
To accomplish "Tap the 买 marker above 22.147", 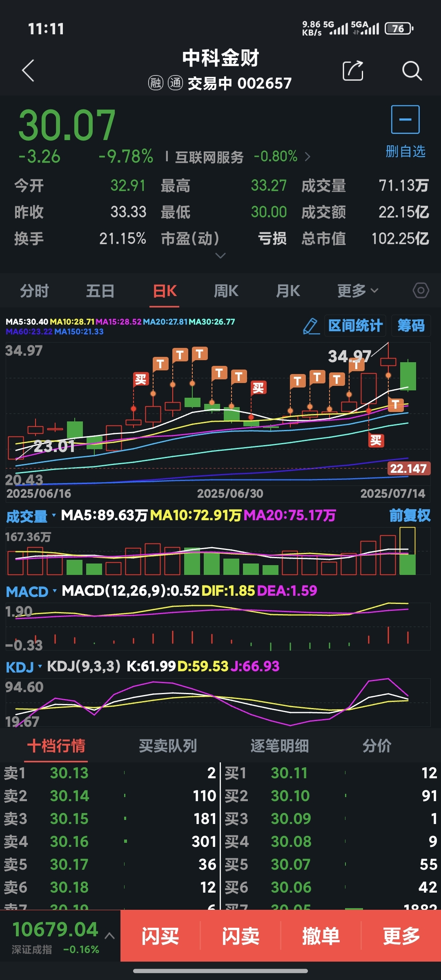I will (376, 440).
